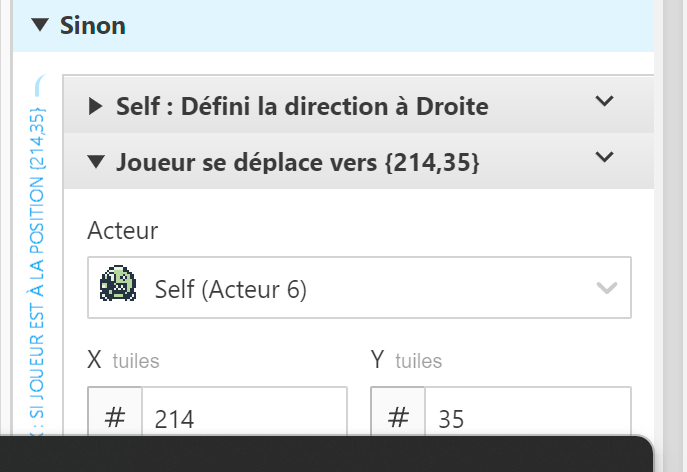Image resolution: width=687 pixels, height=472 pixels.
Task: Collapse the Sinon section triangle
Action: tap(40, 26)
